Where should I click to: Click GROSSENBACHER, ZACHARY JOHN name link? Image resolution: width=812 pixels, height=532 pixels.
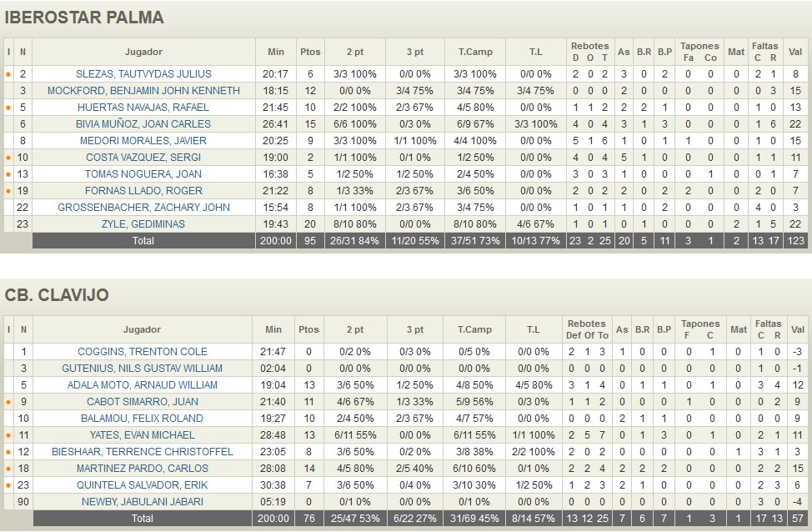(143, 208)
